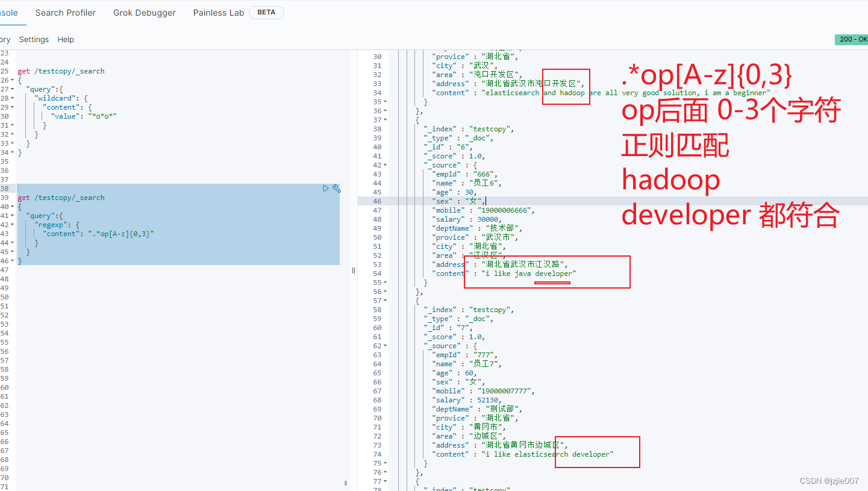Viewport: 868px width, 491px height.
Task: Click the "salary" : 52130 output line
Action: pyautogui.click(x=467, y=400)
